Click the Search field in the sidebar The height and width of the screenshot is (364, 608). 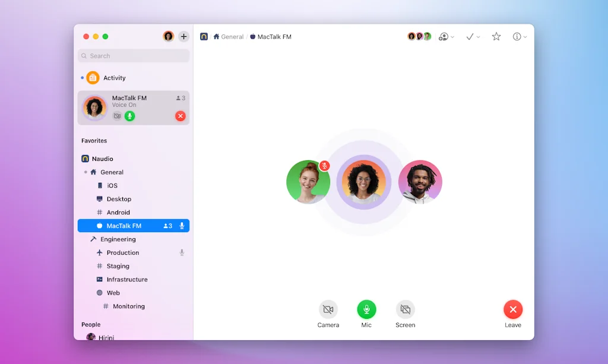tap(133, 55)
